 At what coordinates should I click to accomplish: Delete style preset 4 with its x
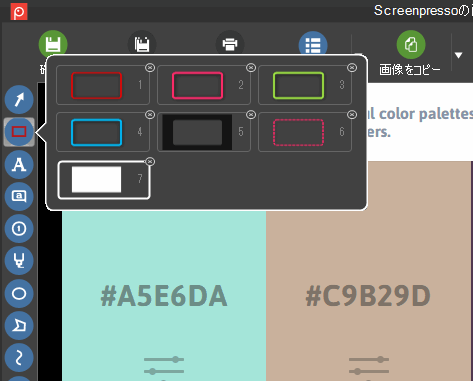click(150, 115)
